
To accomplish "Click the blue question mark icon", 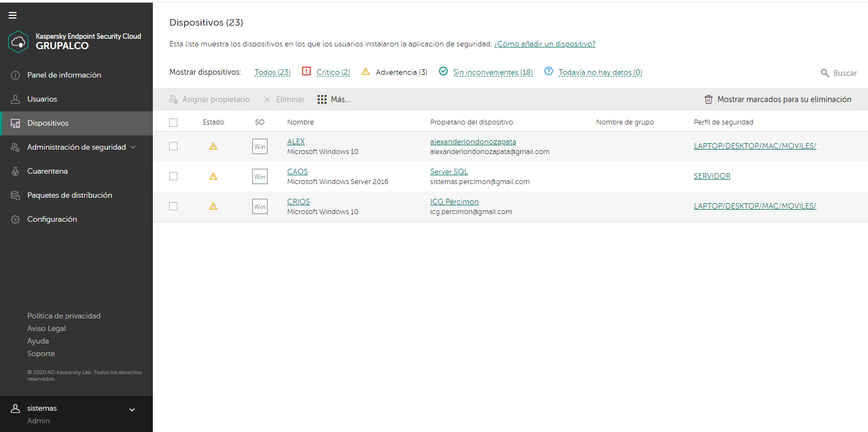I will click(549, 71).
